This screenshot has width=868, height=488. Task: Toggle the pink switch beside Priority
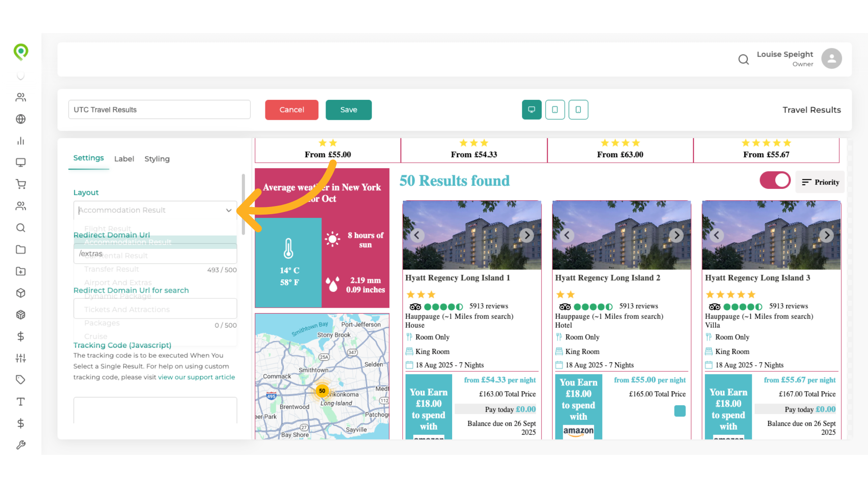(x=775, y=180)
